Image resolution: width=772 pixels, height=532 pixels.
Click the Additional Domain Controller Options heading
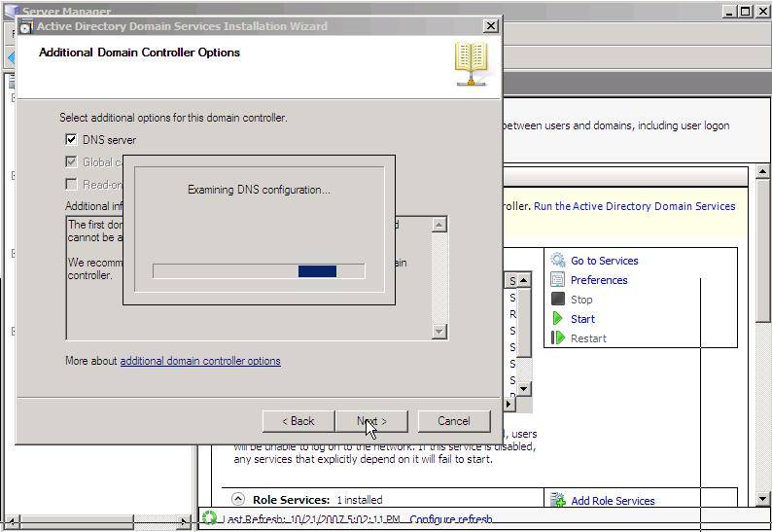(x=139, y=53)
